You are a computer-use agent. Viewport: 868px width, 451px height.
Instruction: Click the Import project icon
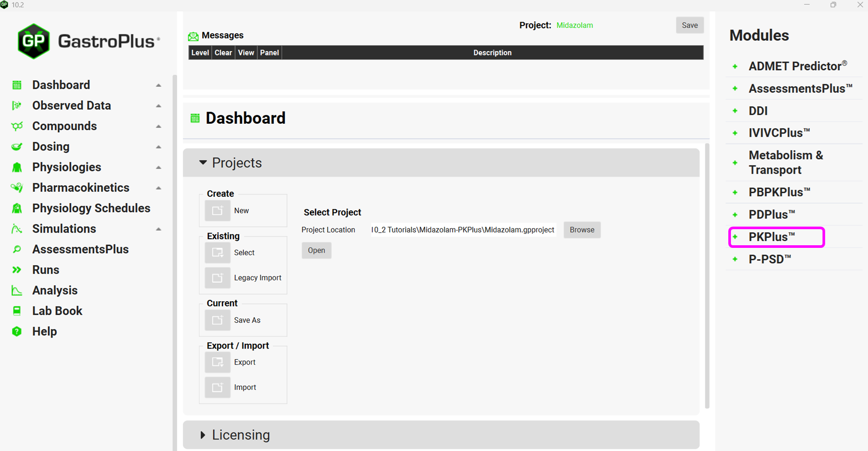click(217, 387)
